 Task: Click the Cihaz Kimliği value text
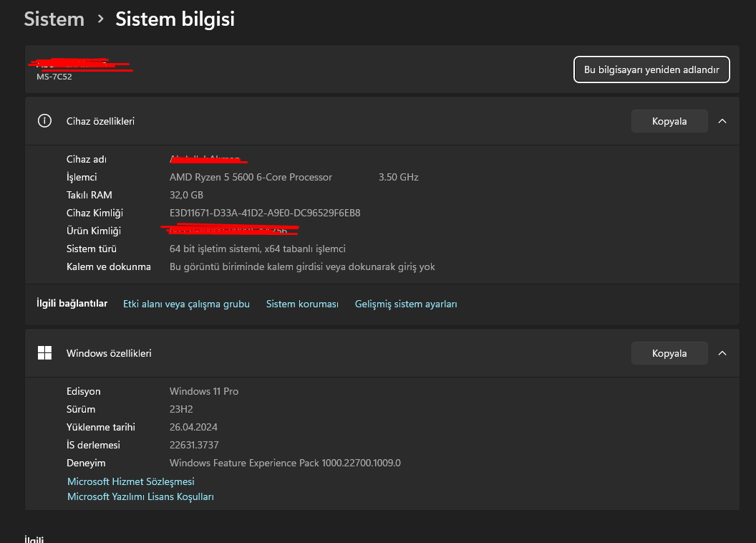pyautogui.click(x=265, y=213)
